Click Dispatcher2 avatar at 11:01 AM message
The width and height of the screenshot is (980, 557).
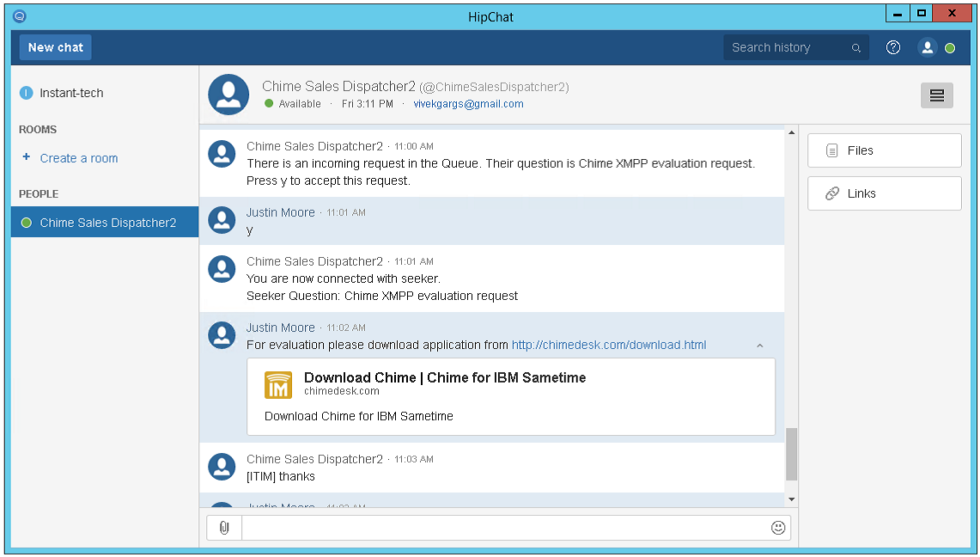point(222,269)
